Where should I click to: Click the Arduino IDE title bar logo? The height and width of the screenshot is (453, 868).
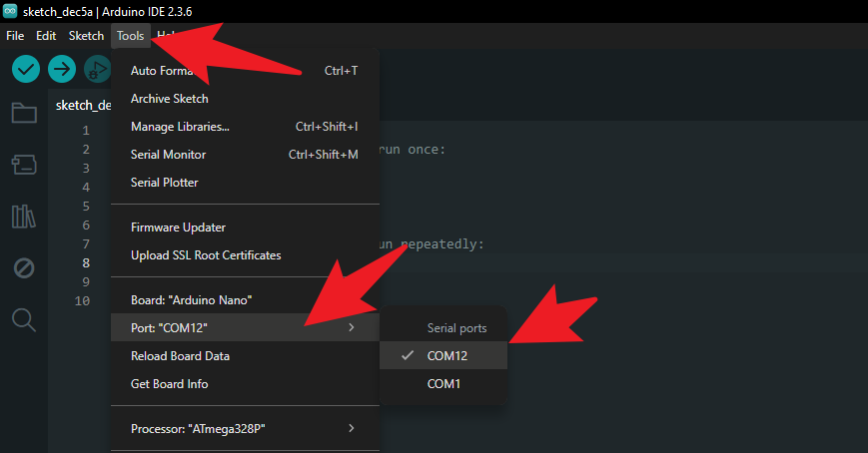coord(10,11)
